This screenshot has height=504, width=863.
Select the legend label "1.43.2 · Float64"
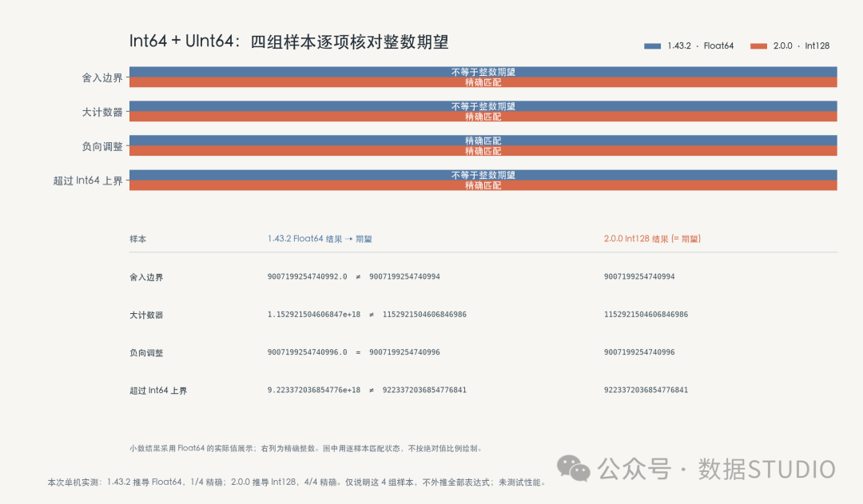click(x=701, y=46)
